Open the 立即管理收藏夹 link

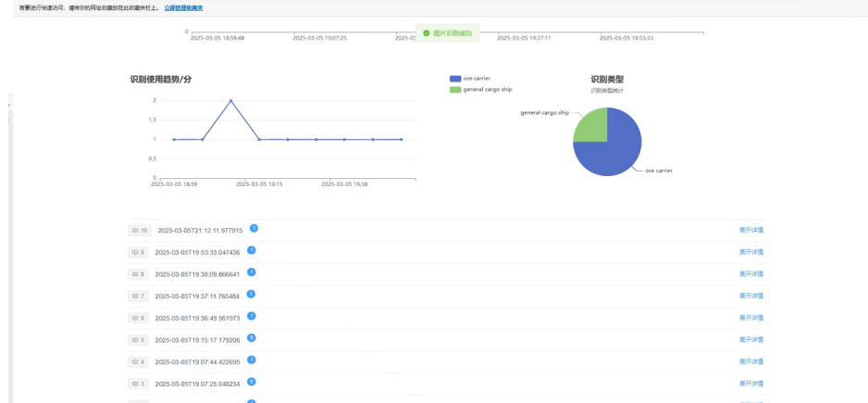tap(183, 8)
